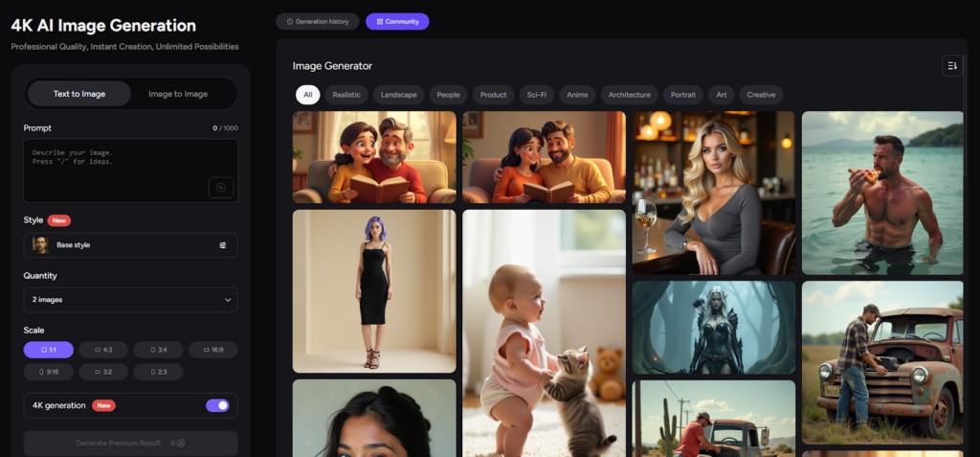Open baby with kitten image
The width and height of the screenshot is (980, 457).
(x=544, y=333)
